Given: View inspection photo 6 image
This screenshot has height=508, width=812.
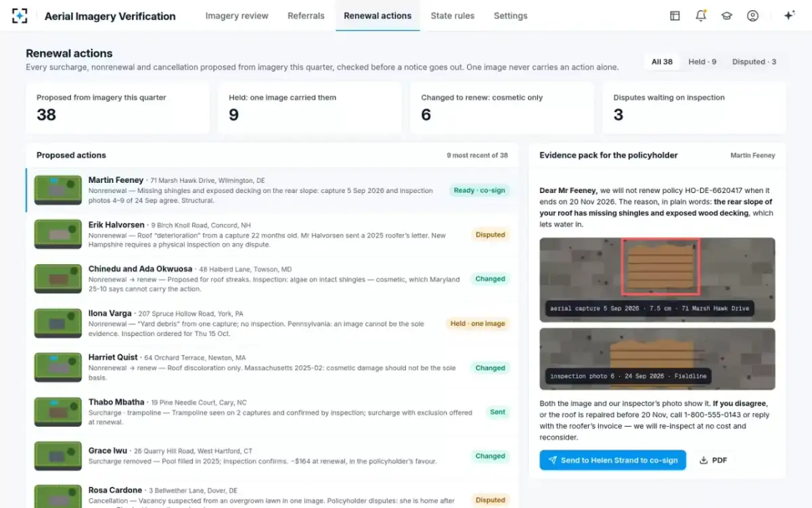Looking at the screenshot, I should (657, 359).
